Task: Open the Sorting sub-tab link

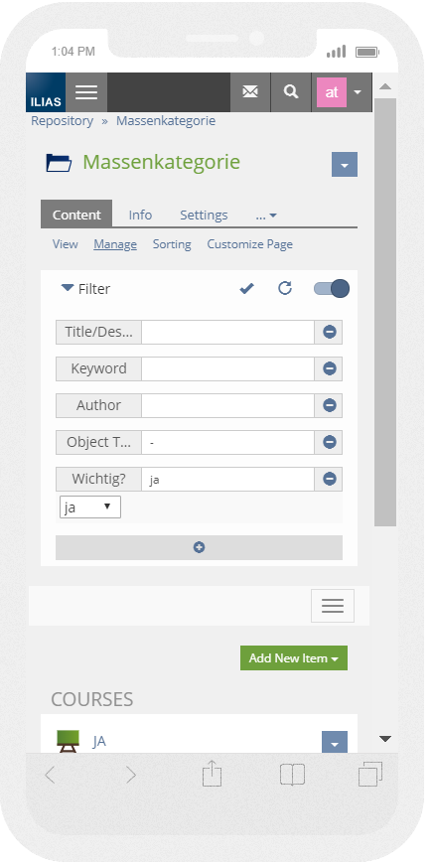Action: 172,244
